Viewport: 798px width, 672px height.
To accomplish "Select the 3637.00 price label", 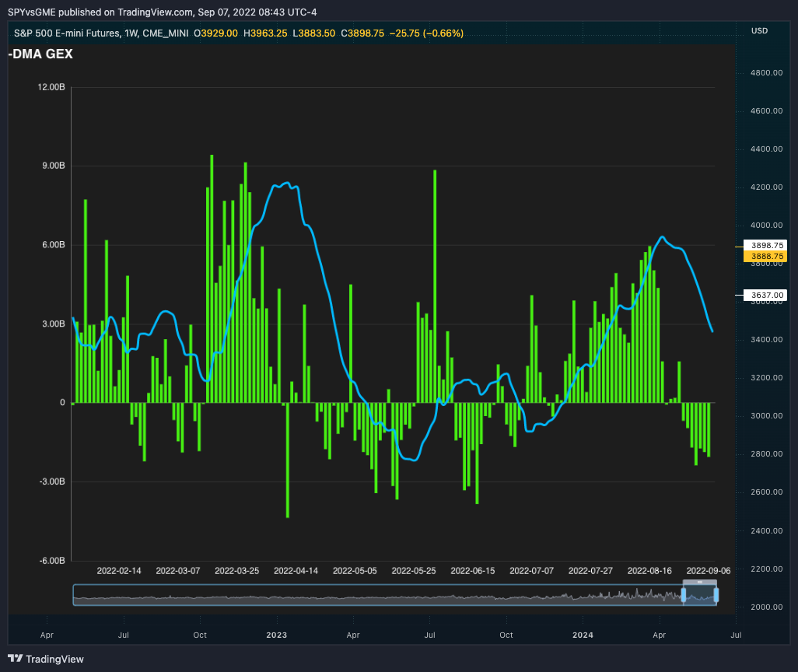I will click(765, 296).
